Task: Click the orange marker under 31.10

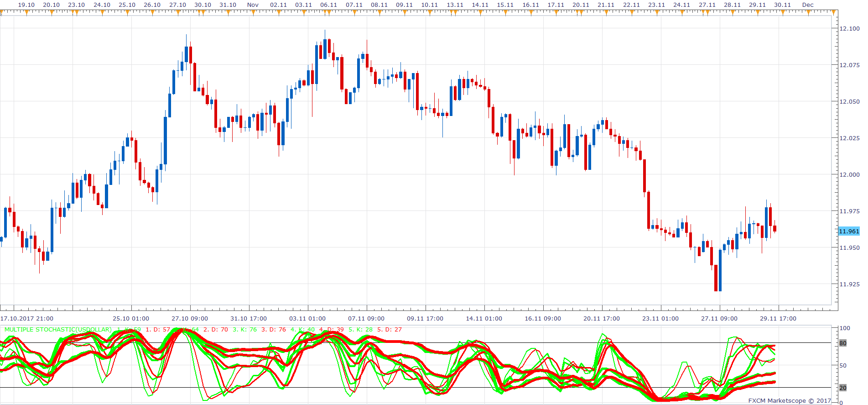Action: point(228,12)
